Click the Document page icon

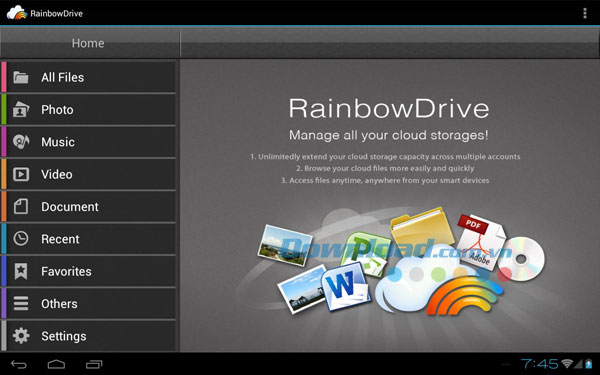21,207
